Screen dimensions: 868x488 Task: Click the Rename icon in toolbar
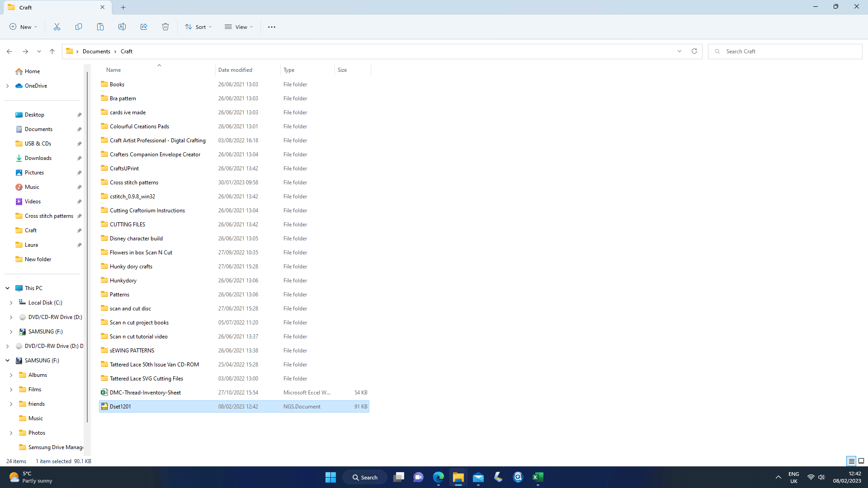(x=122, y=27)
